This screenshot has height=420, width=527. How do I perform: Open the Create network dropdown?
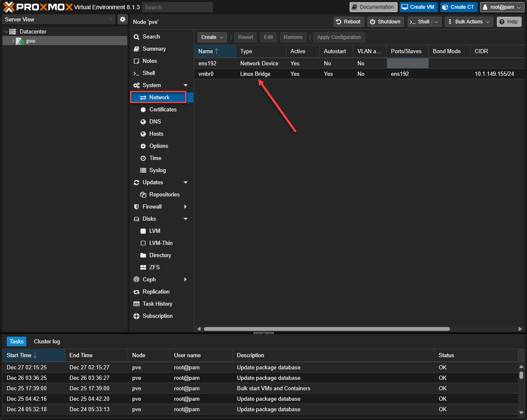point(212,37)
